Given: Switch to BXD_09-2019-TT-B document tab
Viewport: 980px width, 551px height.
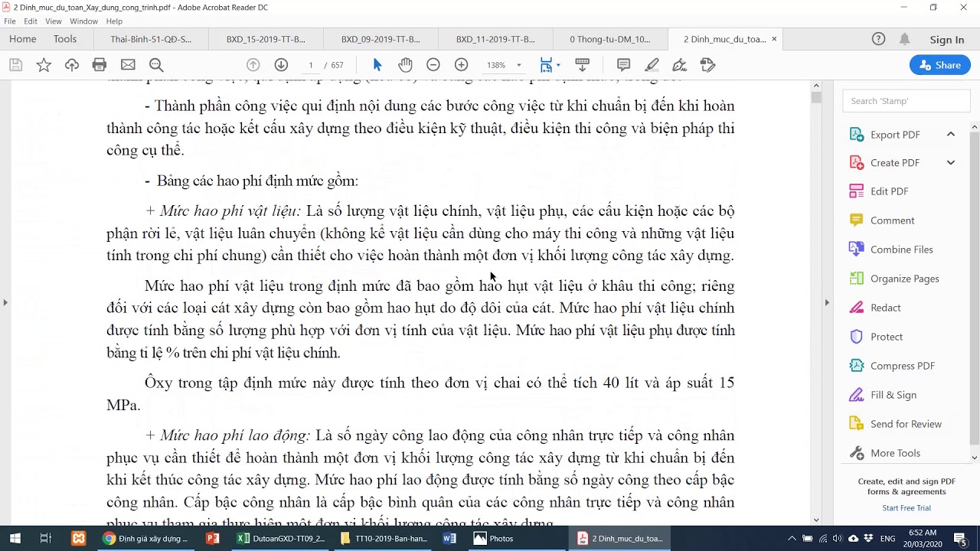Looking at the screenshot, I should click(381, 39).
